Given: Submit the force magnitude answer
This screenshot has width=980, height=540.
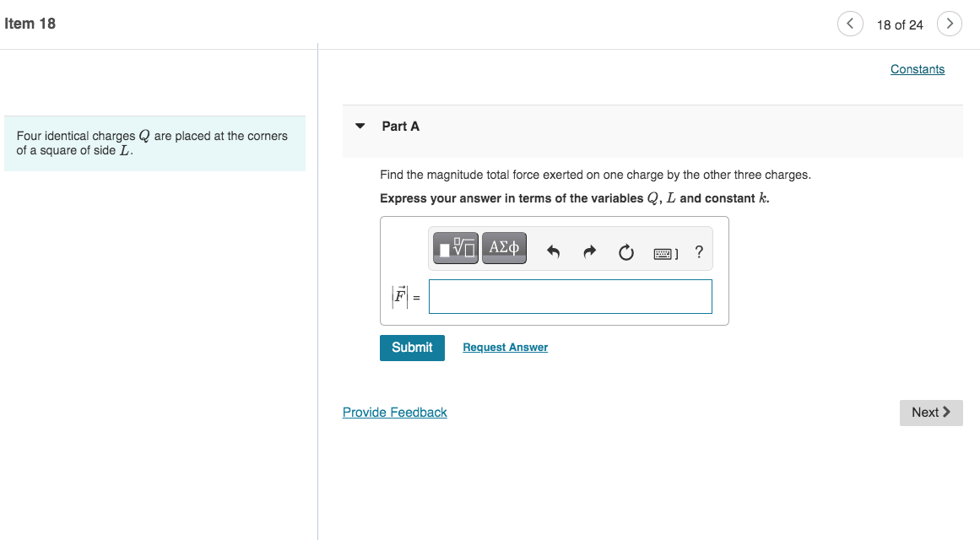Looking at the screenshot, I should click(412, 348).
